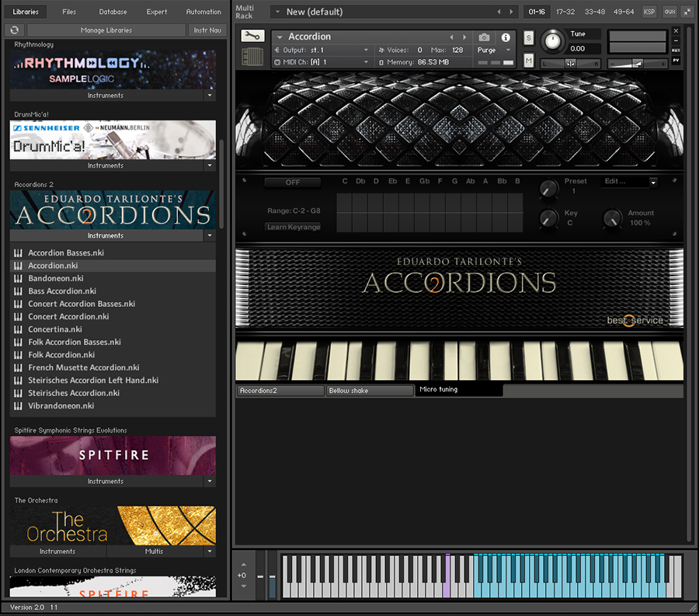
Task: Toggle AUX sends on the instrument header
Action: (676, 50)
